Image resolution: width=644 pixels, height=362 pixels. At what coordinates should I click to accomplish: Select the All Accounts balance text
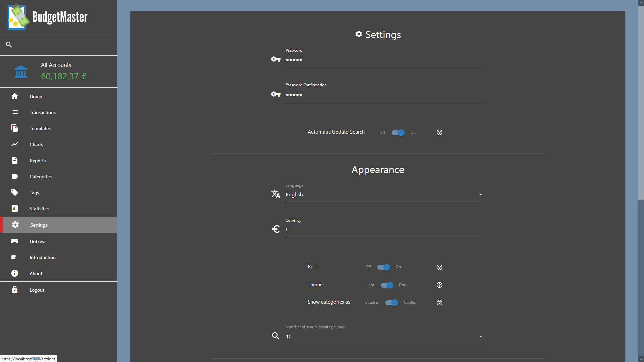[x=63, y=76]
